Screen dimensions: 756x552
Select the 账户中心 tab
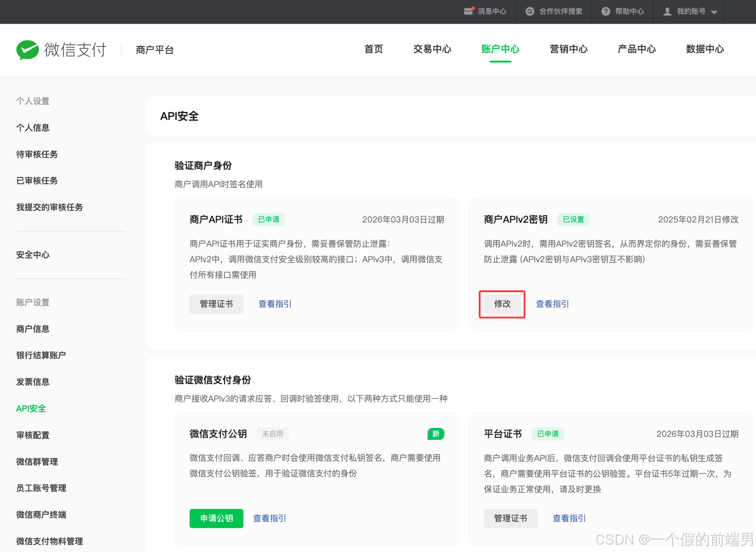pyautogui.click(x=500, y=49)
